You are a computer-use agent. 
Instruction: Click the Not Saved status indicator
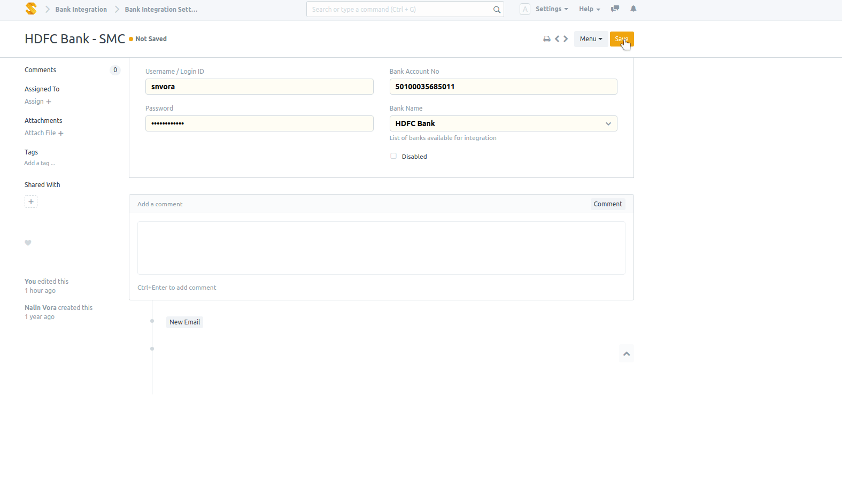[148, 39]
